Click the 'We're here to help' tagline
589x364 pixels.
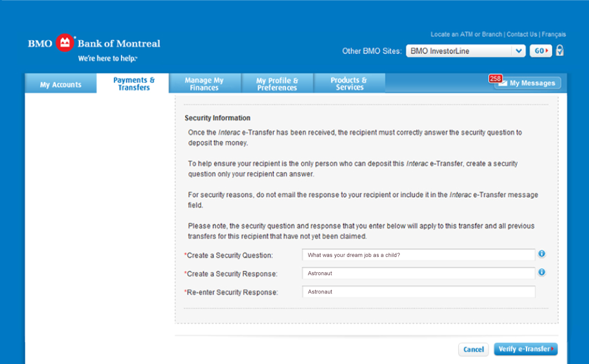[108, 58]
